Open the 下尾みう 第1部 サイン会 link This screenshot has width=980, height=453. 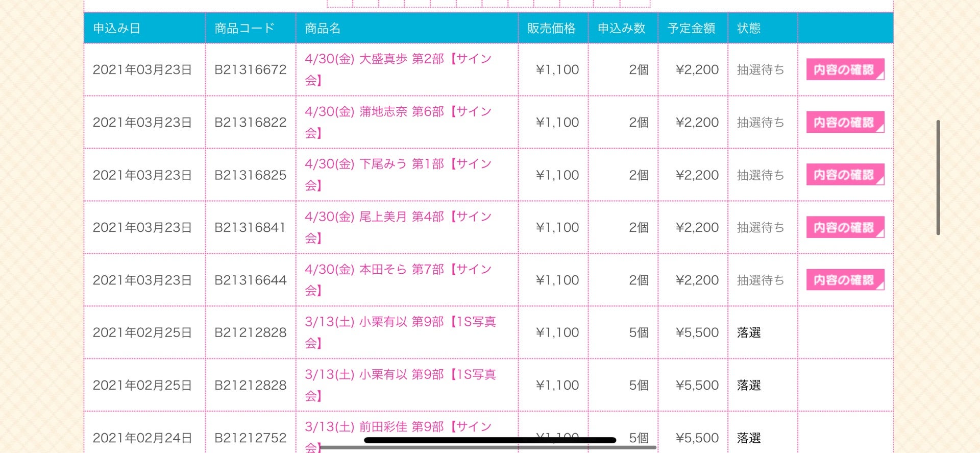pos(398,164)
